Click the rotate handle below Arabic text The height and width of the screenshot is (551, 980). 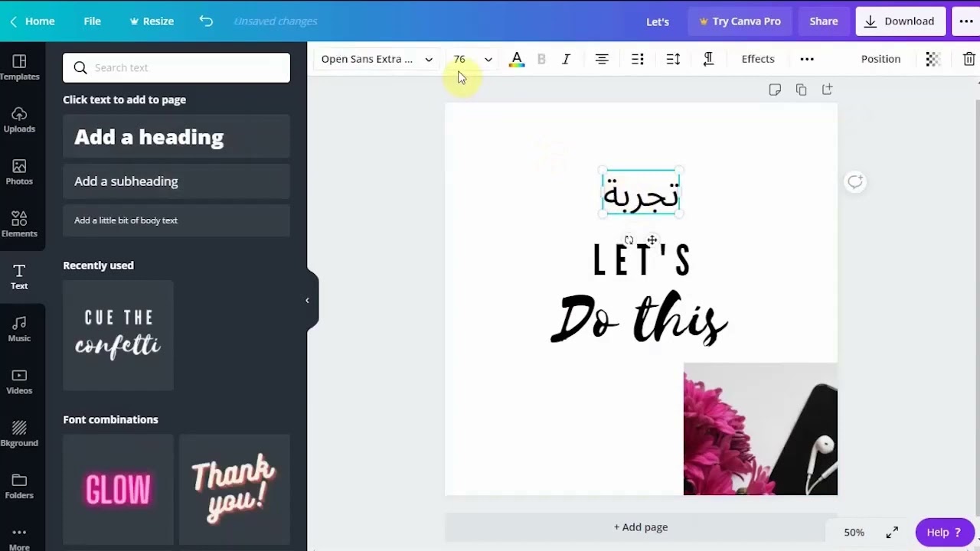point(629,240)
